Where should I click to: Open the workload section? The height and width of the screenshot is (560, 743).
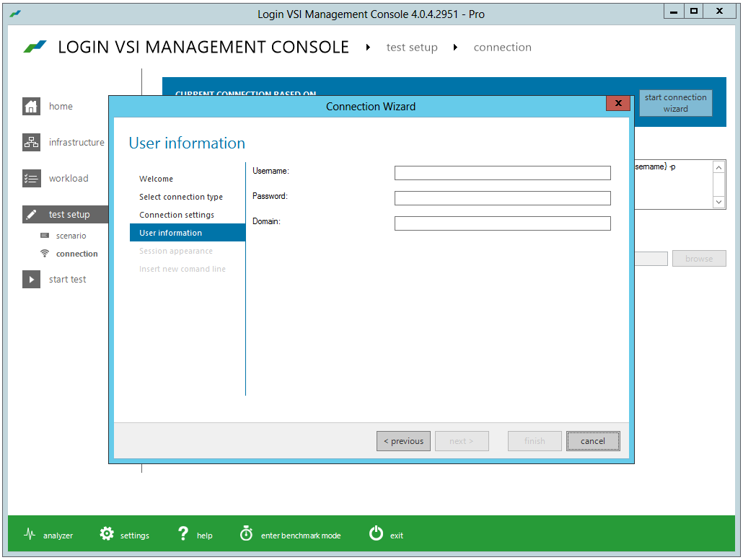(x=69, y=179)
